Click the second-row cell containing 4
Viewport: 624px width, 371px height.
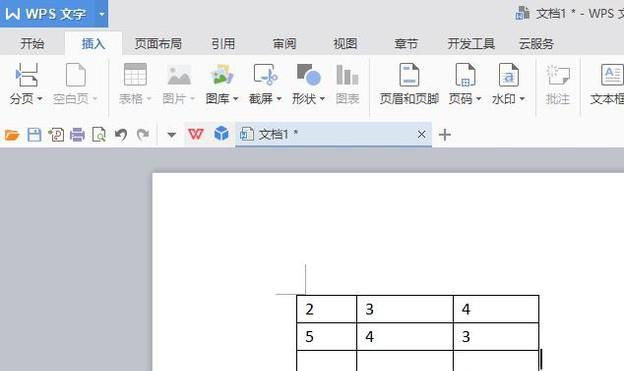point(405,337)
